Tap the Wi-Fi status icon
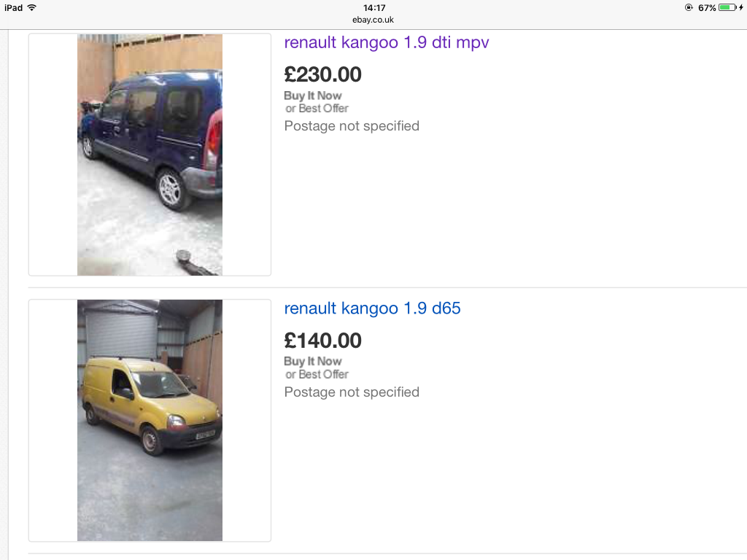The width and height of the screenshot is (747, 560). (x=32, y=7)
